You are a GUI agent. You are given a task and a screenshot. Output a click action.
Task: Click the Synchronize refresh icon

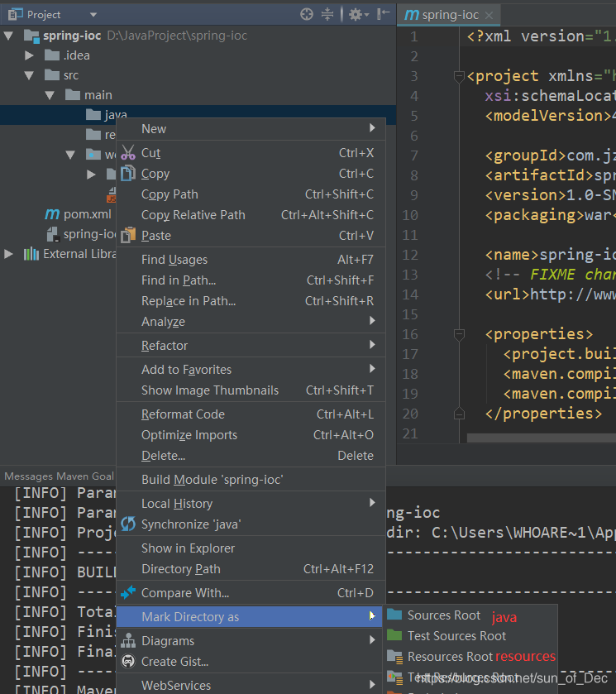click(x=128, y=524)
